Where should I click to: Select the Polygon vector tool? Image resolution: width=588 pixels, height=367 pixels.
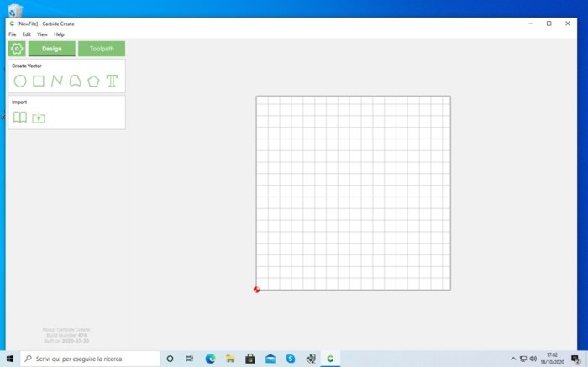[93, 81]
